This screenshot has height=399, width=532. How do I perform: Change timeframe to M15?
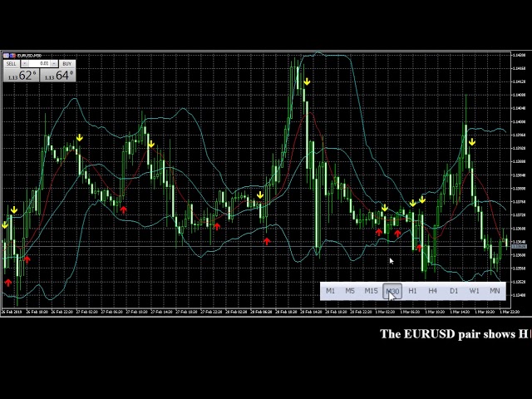coord(371,291)
